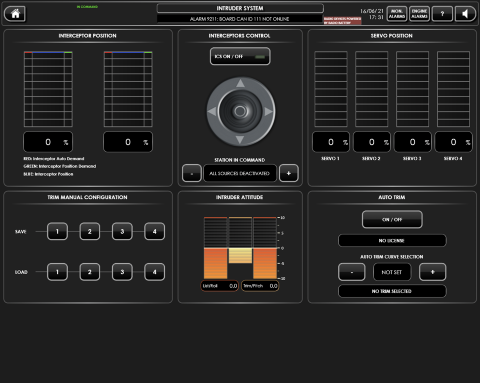Click the Servo 3 bar gauge
The width and height of the screenshot is (480, 383).
[x=412, y=89]
